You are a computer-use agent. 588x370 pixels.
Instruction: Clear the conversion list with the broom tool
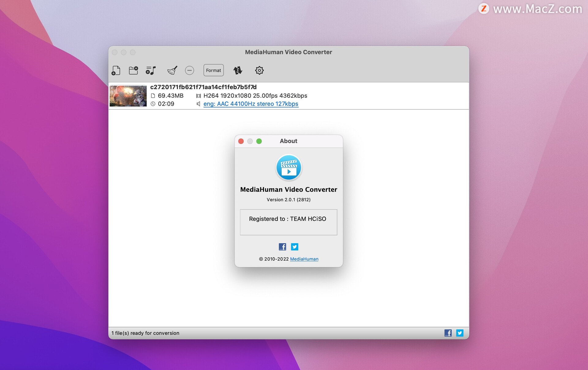click(x=172, y=70)
